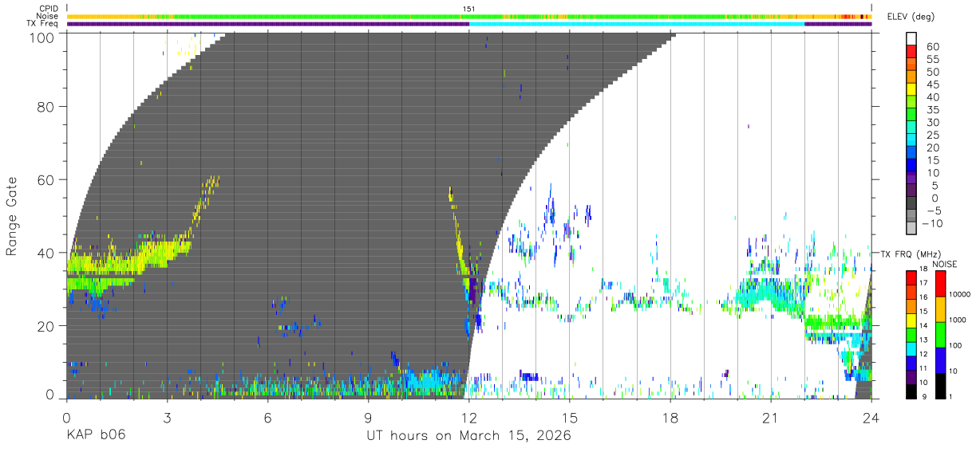Click the 60 tick on Range Gate axis

pyautogui.click(x=46, y=181)
